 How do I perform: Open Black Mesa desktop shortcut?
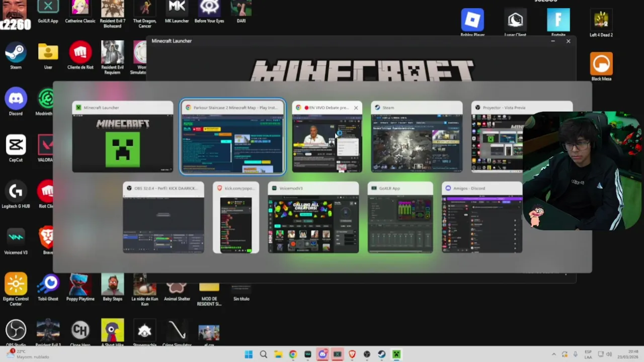pyautogui.click(x=601, y=66)
